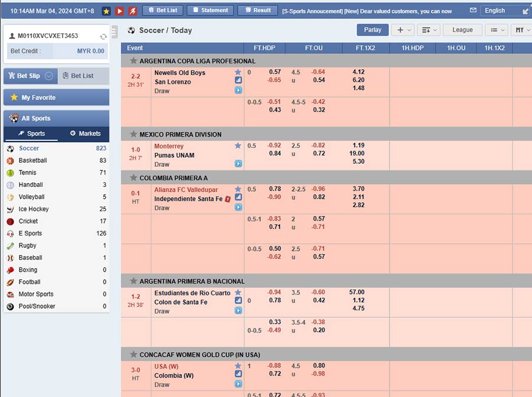
Task: Refresh bet credit with the reload icon
Action: pos(103,36)
